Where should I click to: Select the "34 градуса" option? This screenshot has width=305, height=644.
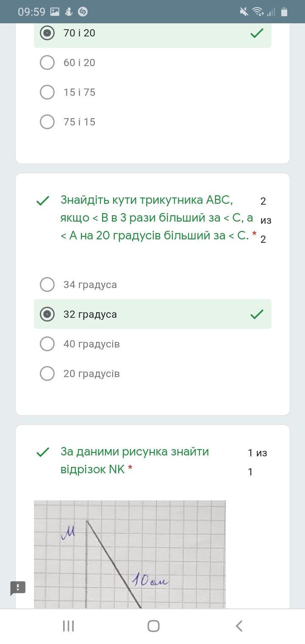152,285
